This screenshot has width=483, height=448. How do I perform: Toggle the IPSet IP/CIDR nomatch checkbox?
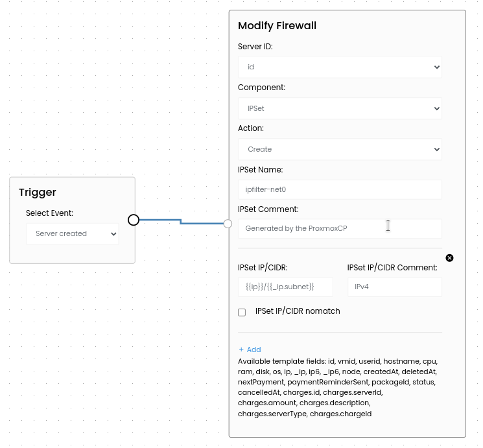(x=242, y=312)
